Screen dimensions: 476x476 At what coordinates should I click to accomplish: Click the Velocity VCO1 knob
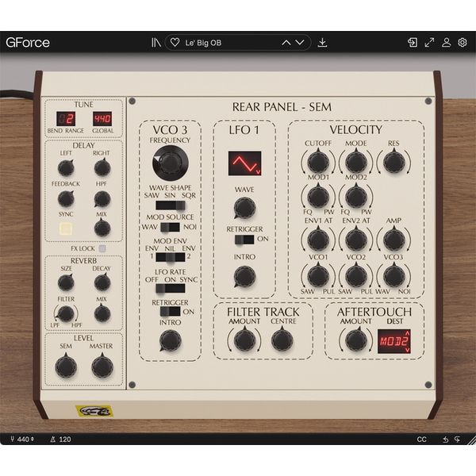[x=318, y=276]
